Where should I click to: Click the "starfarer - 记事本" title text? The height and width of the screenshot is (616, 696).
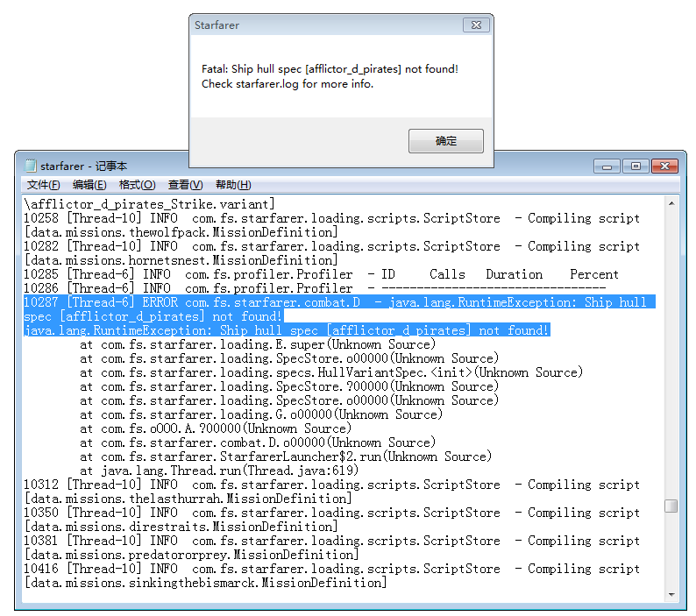(83, 166)
